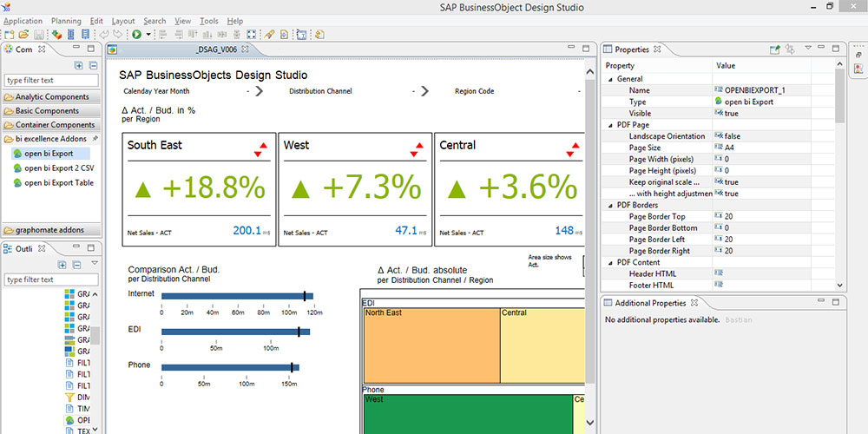Click South East tile sort arrows
The width and height of the screenshot is (868, 434).
click(x=260, y=149)
